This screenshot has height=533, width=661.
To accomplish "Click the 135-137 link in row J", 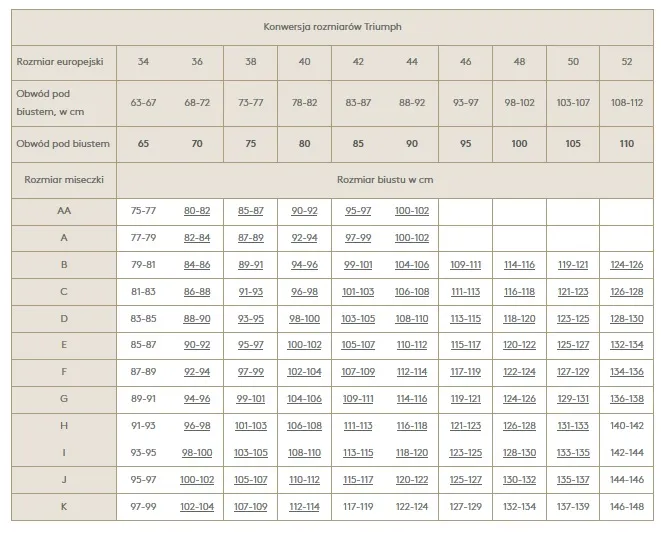I will [573, 480].
